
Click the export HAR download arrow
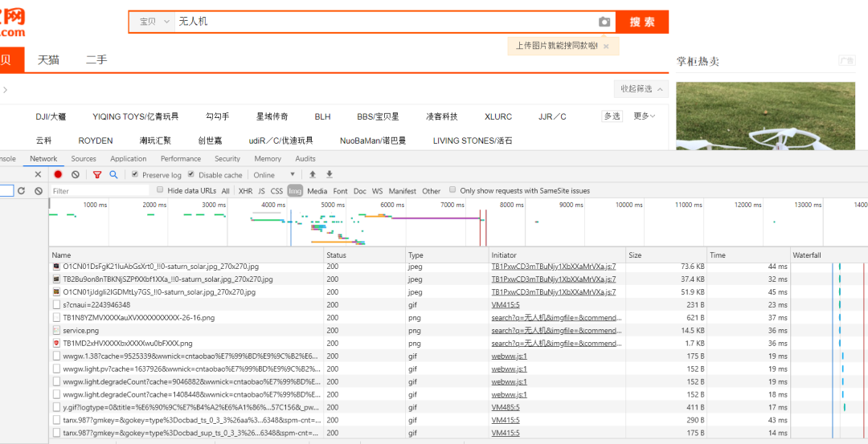tap(329, 174)
